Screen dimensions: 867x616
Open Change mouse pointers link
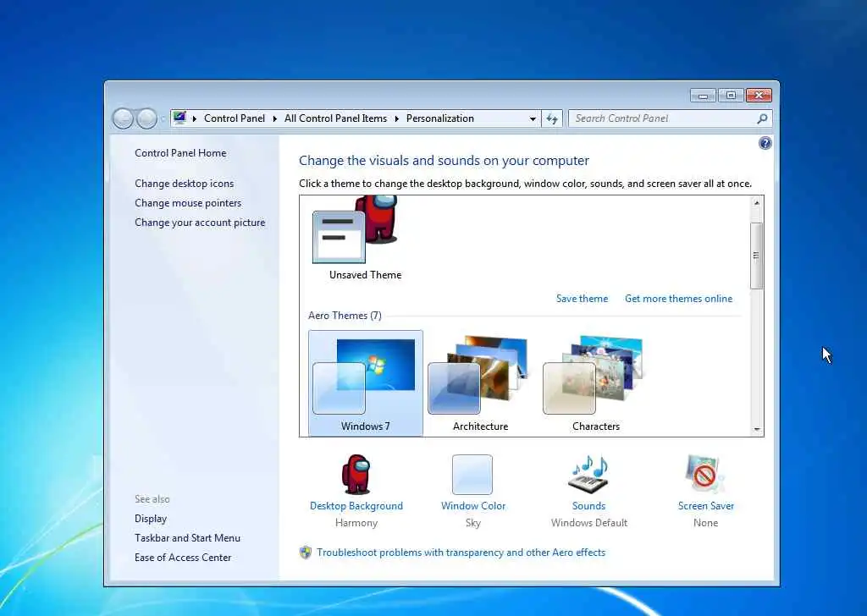(x=188, y=203)
